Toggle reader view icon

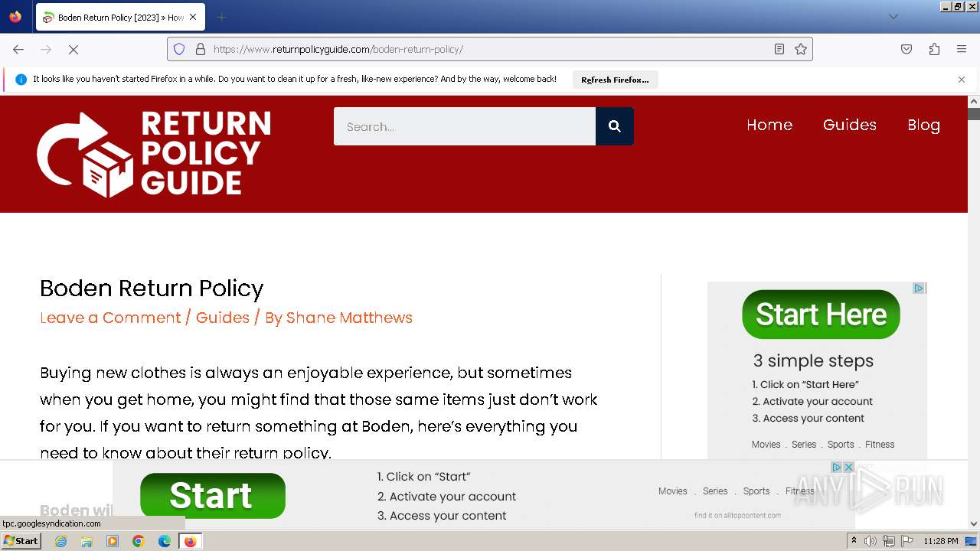(x=779, y=49)
